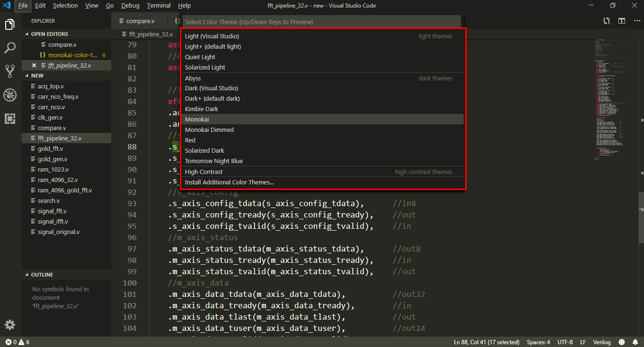Open compare.v in Open Editors list

(x=66, y=44)
